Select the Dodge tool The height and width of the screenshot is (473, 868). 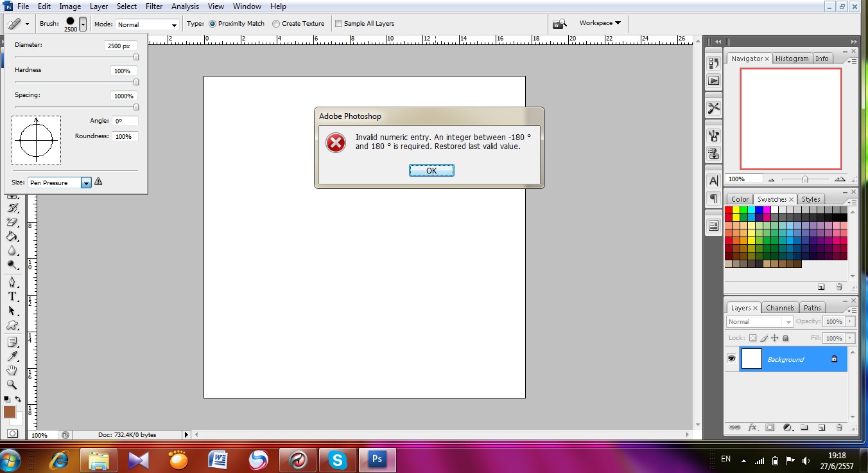coord(12,265)
